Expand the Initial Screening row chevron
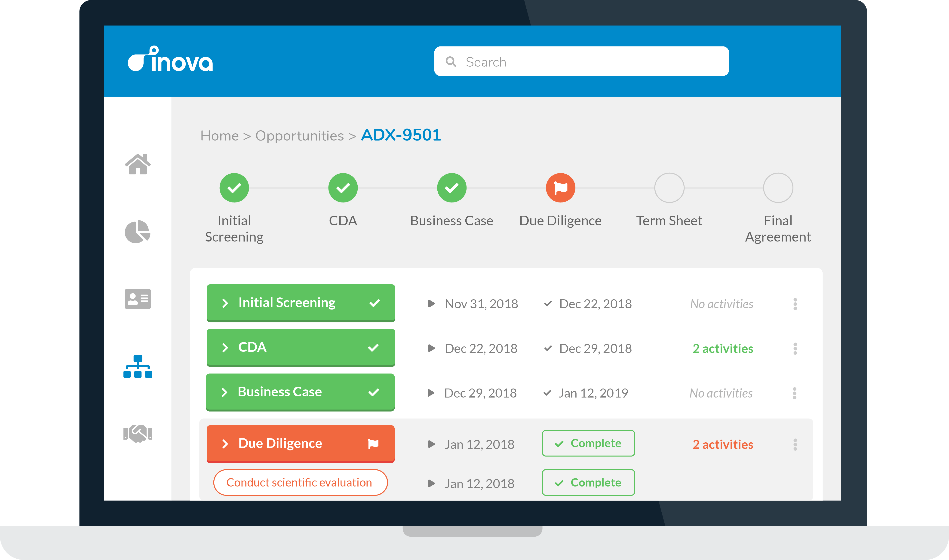The width and height of the screenshot is (949, 560). coord(225,303)
